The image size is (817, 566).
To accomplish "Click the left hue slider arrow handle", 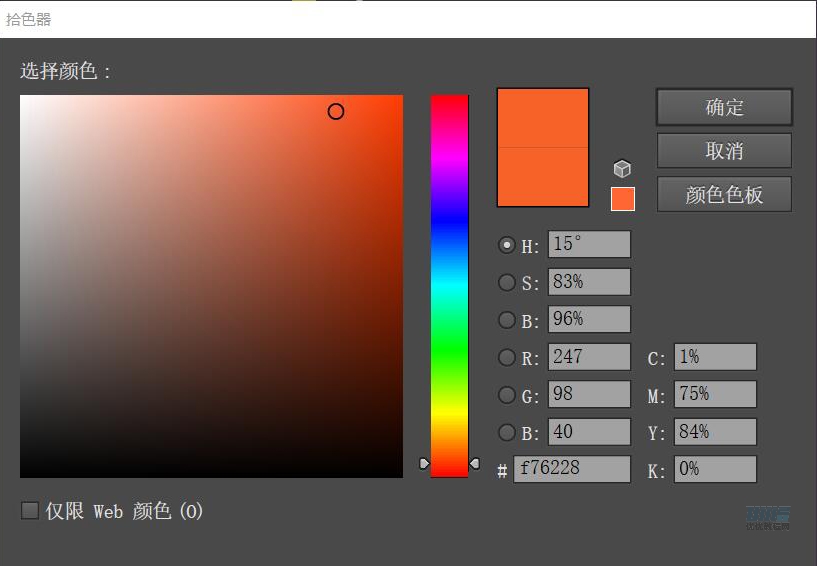I will tap(424, 463).
